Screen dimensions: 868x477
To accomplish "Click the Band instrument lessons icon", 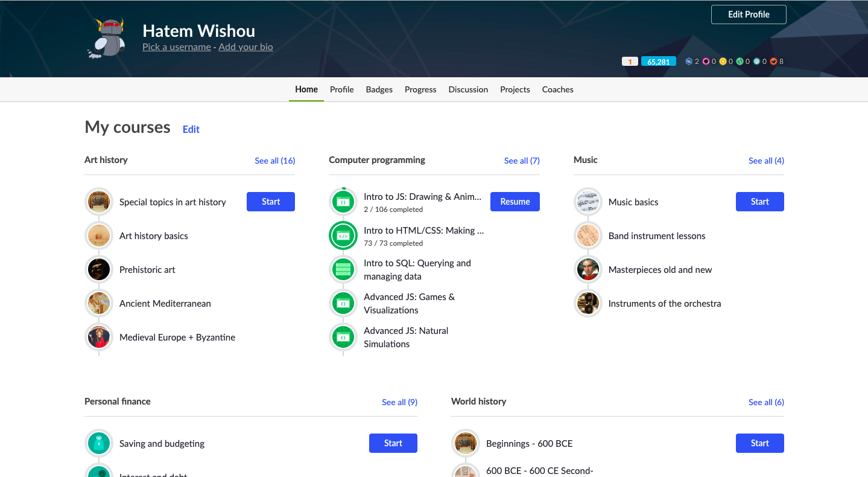I will pyautogui.click(x=588, y=235).
